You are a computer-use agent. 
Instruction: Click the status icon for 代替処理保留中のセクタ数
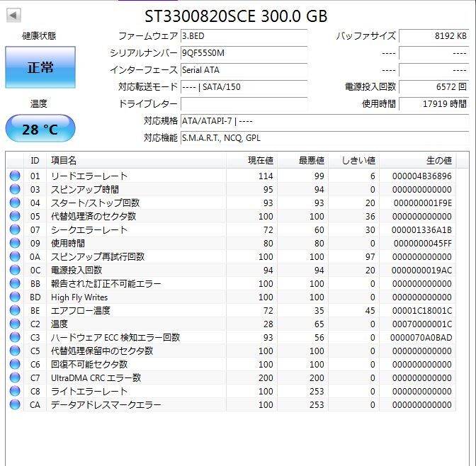click(x=15, y=351)
